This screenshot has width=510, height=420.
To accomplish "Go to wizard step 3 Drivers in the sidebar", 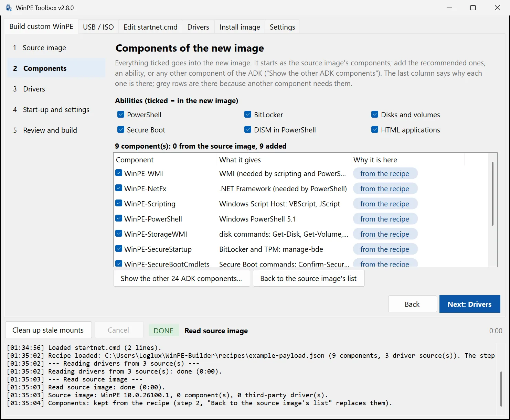I will click(56, 89).
